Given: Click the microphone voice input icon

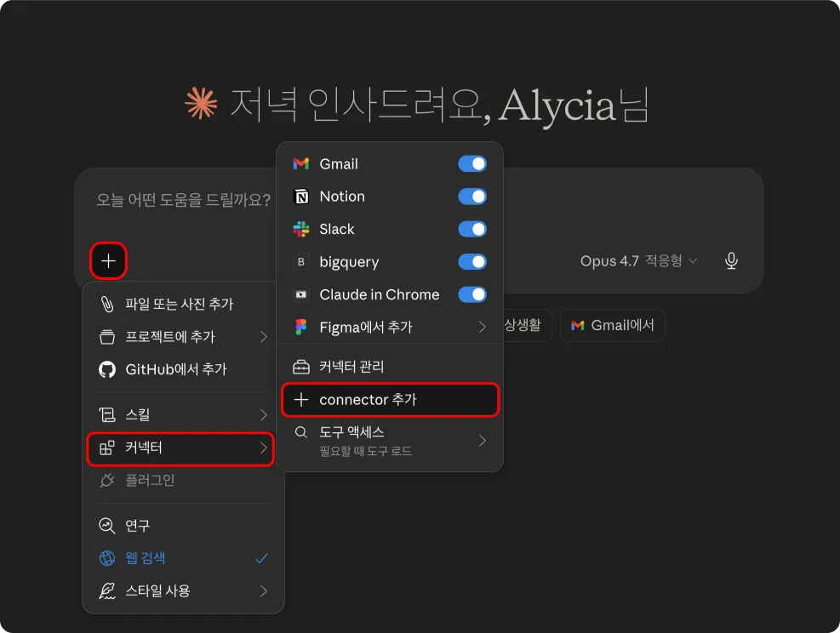Looking at the screenshot, I should click(x=731, y=261).
